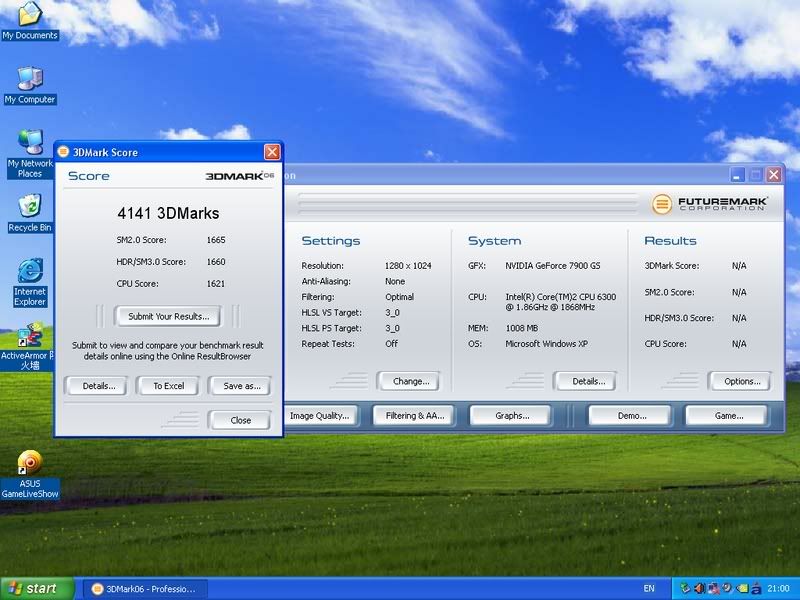Click the Graphs button
The height and width of the screenshot is (600, 800).
tap(512, 415)
